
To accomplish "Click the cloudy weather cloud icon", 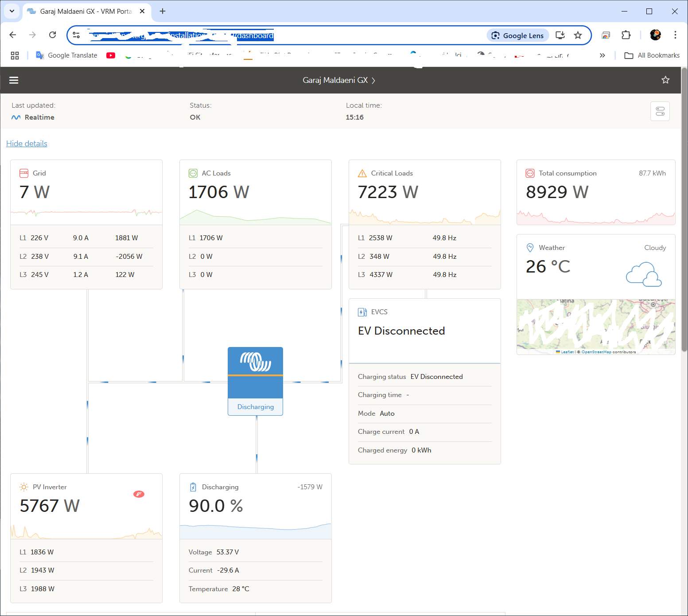I will [644, 274].
